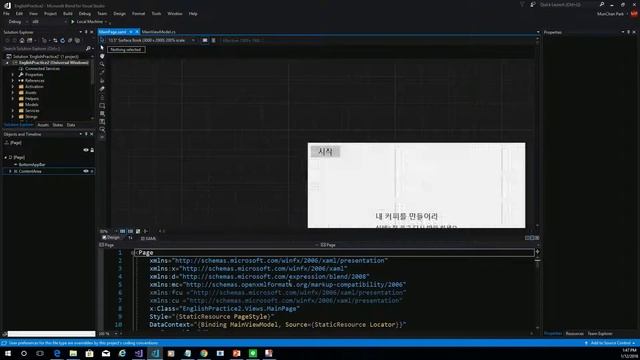Open Visual Studio from taskbar

[138, 353]
